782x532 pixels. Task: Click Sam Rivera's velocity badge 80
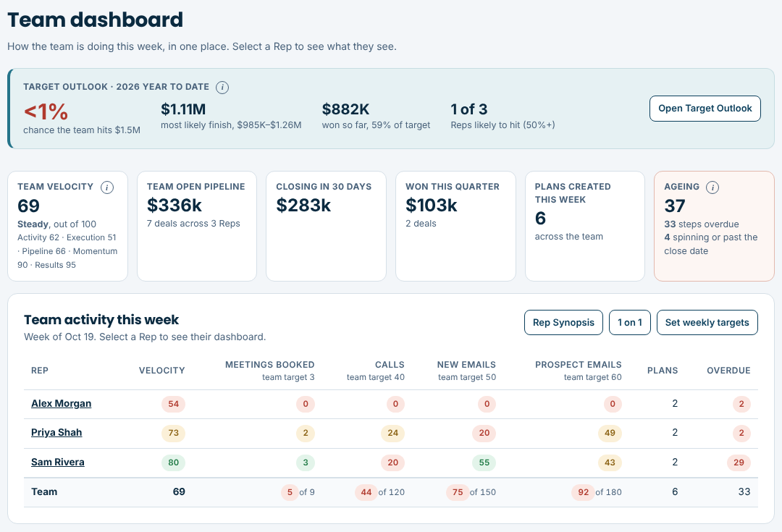tap(173, 463)
